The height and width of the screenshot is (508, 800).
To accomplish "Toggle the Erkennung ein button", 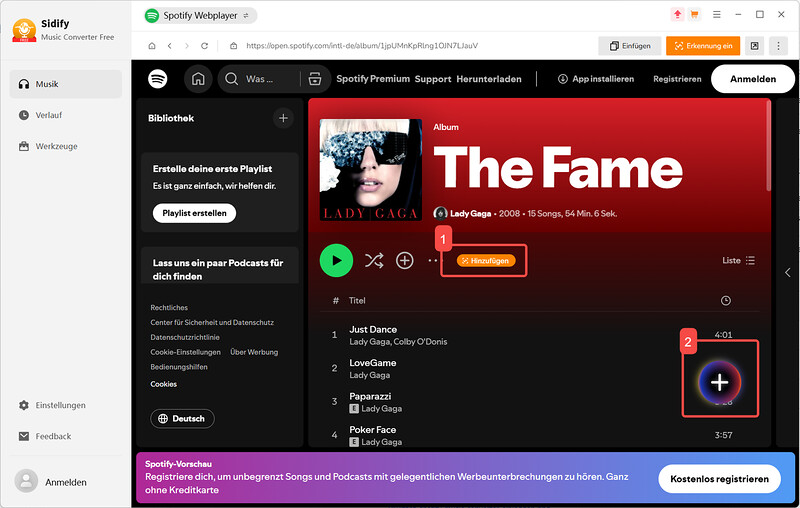I will point(703,46).
